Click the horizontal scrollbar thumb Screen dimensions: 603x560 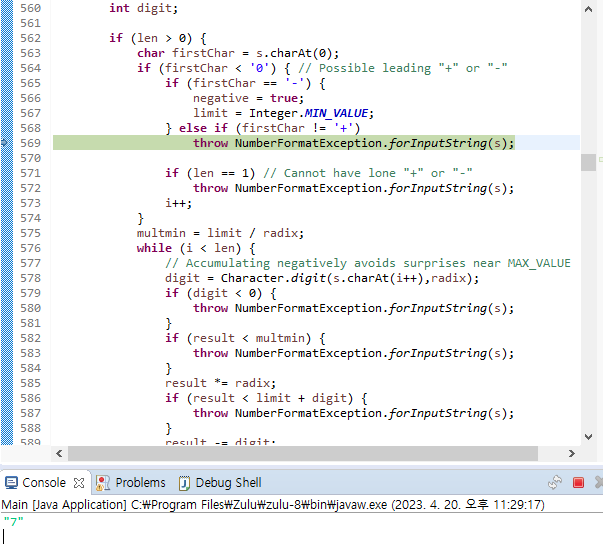pos(303,453)
